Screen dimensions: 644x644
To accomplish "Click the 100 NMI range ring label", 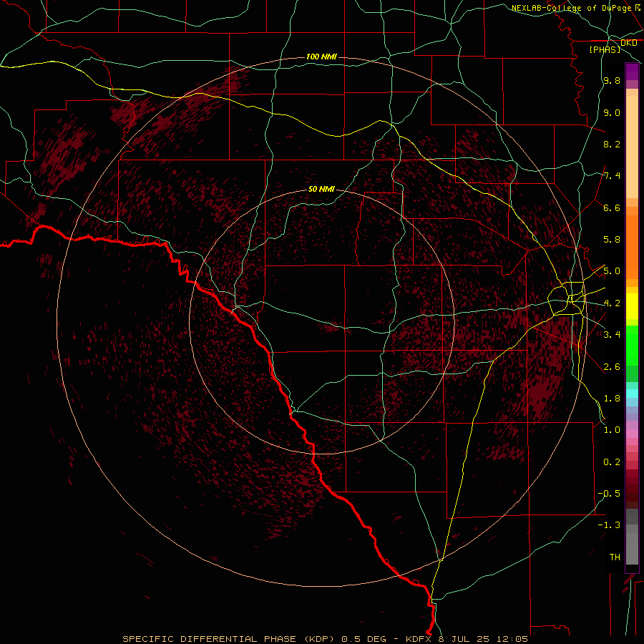I will point(321,57).
